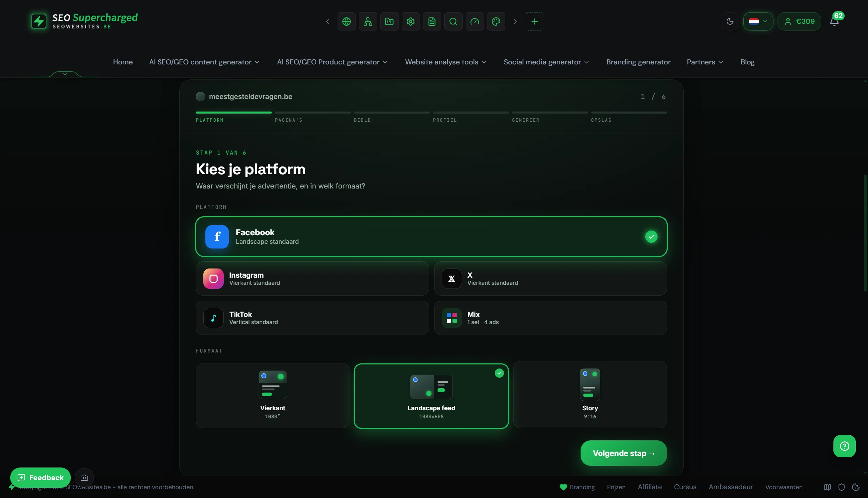
Task: Click the left arrow beside the tool icons
Action: click(x=327, y=22)
